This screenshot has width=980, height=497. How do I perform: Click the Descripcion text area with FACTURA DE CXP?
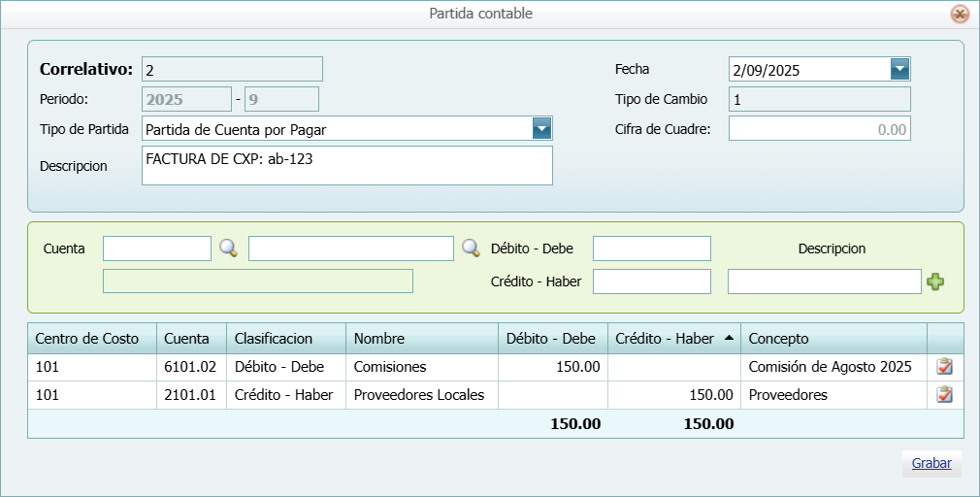[x=346, y=166]
